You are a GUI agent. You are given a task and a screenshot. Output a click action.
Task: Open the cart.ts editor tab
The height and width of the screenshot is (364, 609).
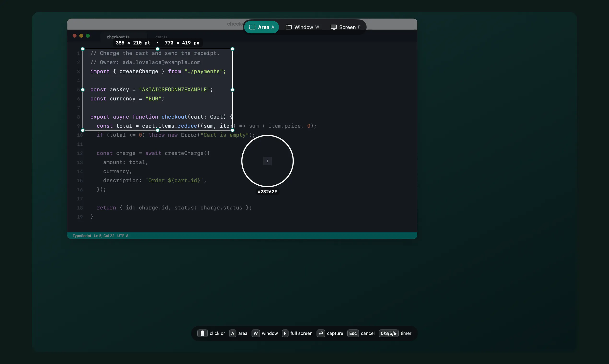click(161, 37)
